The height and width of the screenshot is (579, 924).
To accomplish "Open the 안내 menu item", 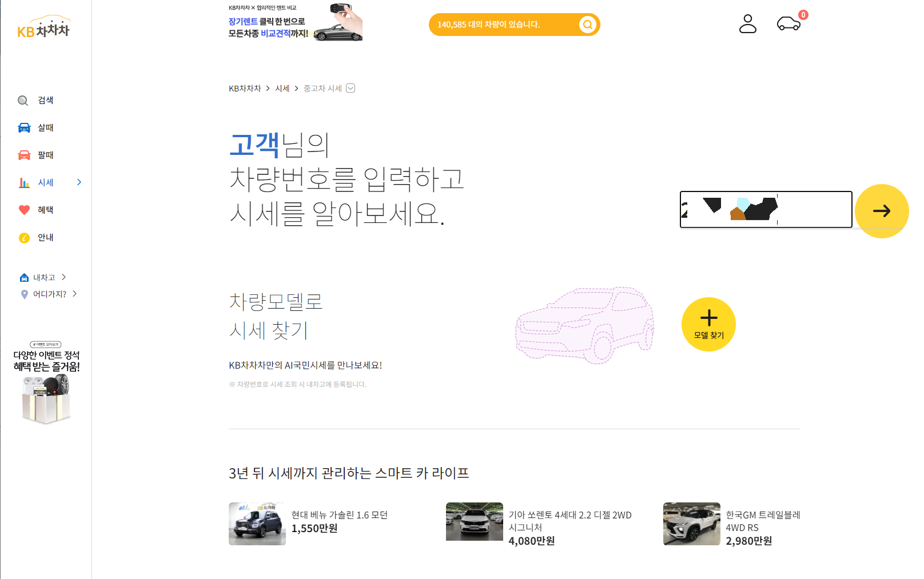I will pos(46,238).
